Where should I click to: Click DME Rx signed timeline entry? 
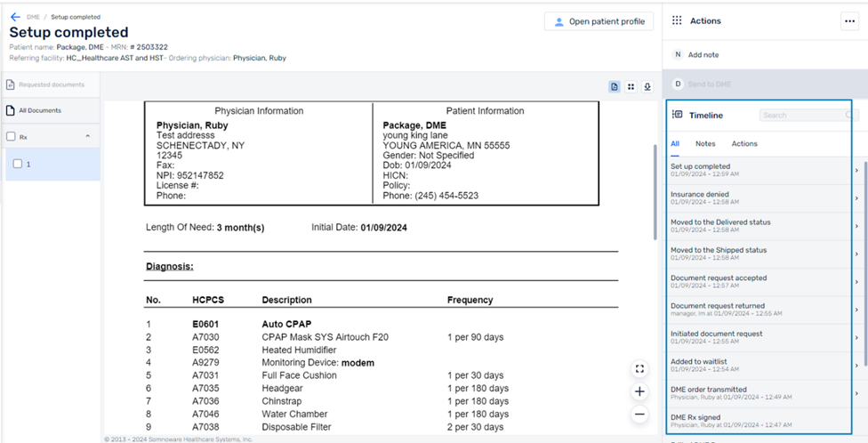coord(759,421)
